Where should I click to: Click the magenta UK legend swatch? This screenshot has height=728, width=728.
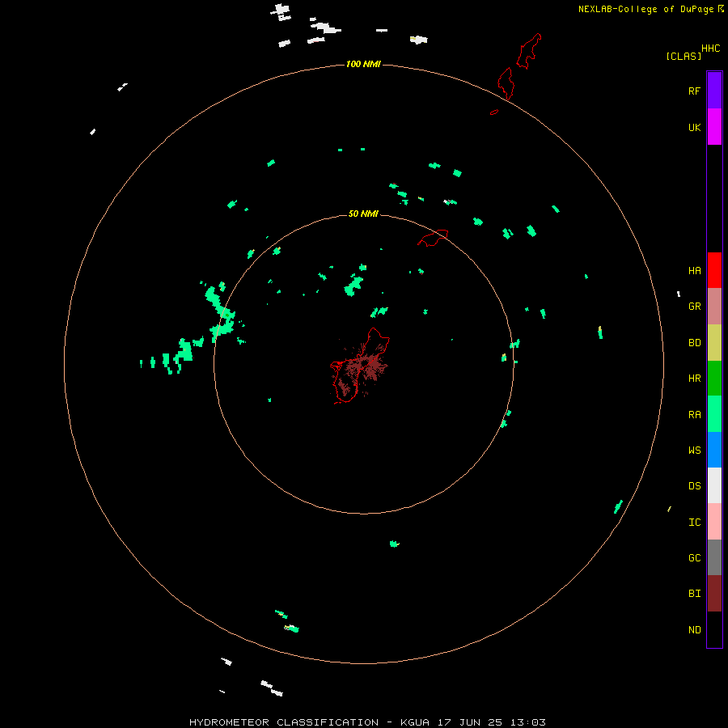pyautogui.click(x=714, y=127)
